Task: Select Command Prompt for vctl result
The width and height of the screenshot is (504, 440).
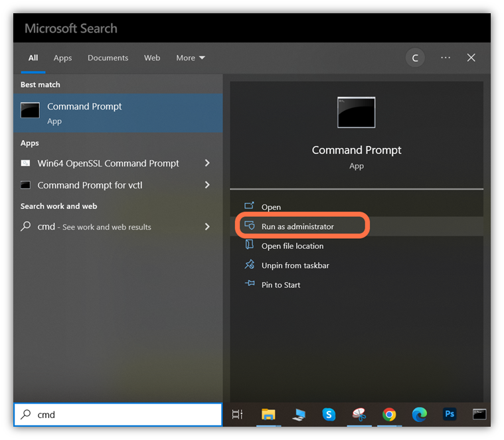Action: [90, 185]
